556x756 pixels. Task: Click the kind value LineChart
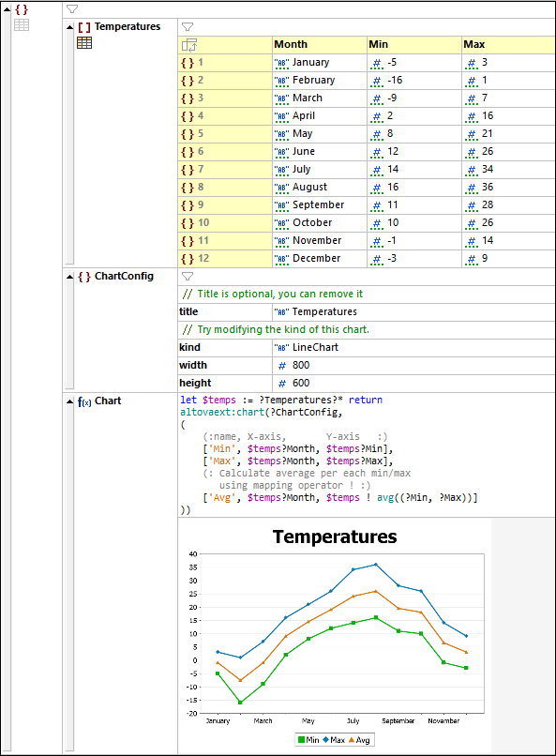(315, 347)
